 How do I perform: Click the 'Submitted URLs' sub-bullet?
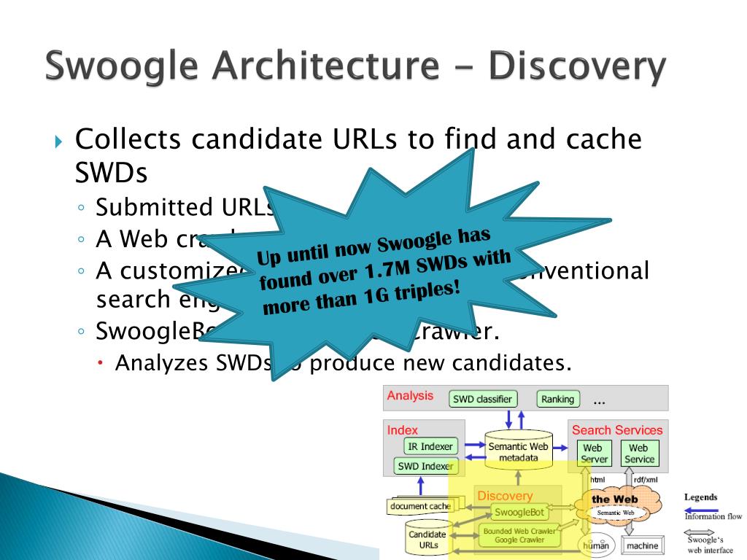click(x=185, y=207)
